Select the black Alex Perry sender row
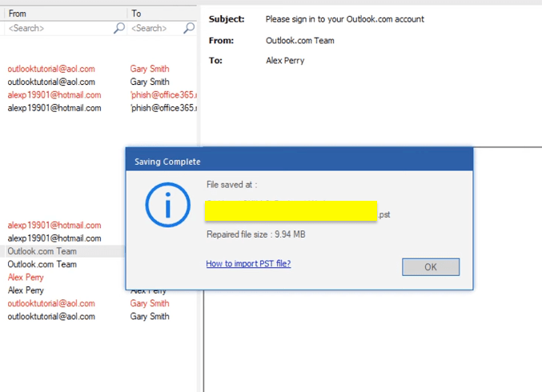This screenshot has height=392, width=542. coord(26,290)
